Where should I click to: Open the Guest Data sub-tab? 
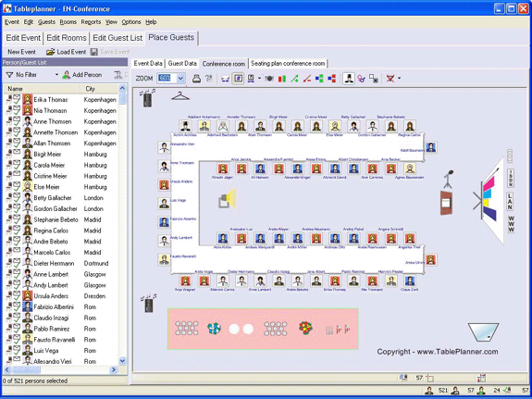[x=182, y=64]
